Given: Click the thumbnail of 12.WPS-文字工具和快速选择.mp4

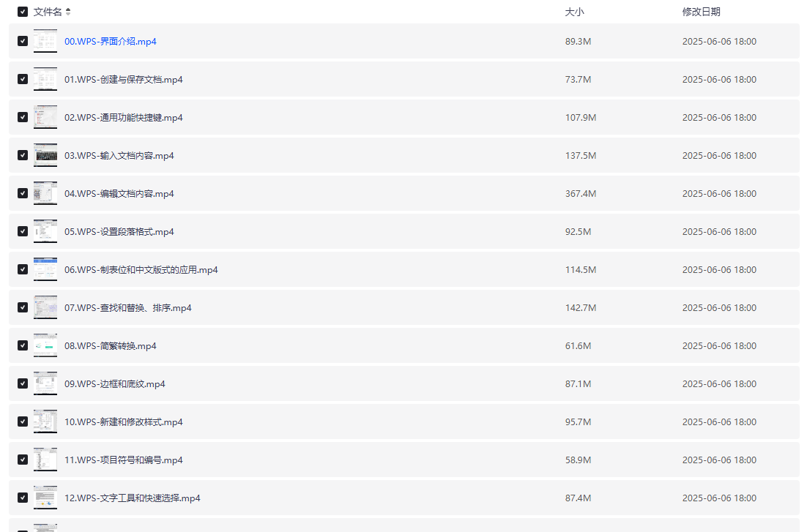Looking at the screenshot, I should coord(45,498).
